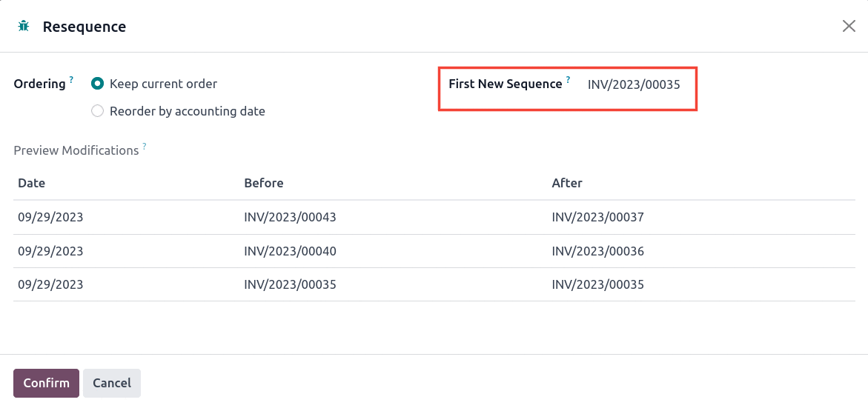
Task: Click the After column header
Action: coord(567,183)
